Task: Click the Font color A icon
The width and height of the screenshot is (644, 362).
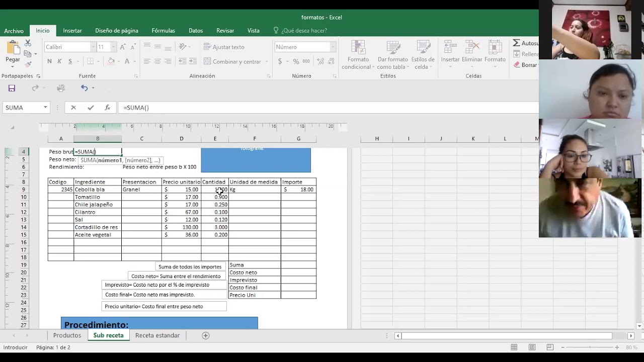Action: pyautogui.click(x=127, y=61)
